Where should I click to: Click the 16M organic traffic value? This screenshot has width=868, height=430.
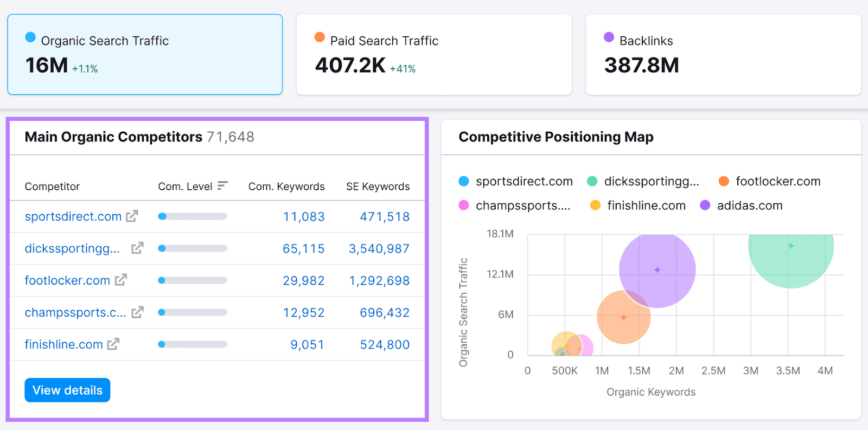tap(47, 65)
